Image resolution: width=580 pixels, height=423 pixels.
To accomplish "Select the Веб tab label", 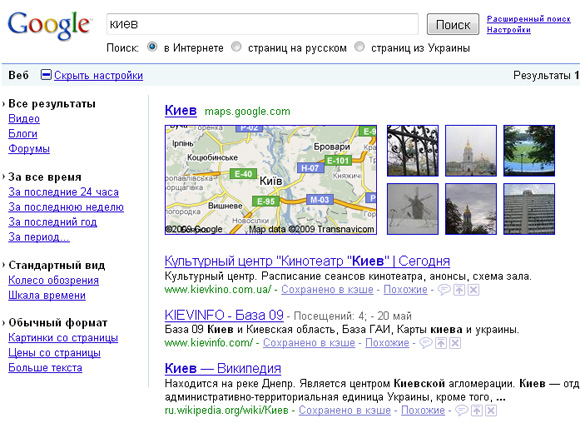I will point(18,75).
